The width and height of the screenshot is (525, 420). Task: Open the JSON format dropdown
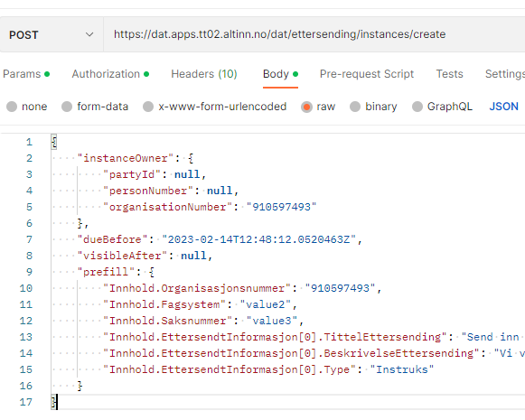pos(504,107)
